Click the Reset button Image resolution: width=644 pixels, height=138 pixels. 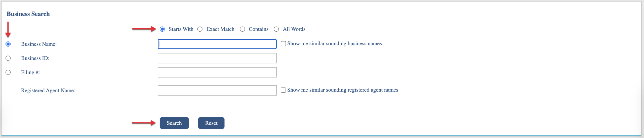tap(211, 123)
